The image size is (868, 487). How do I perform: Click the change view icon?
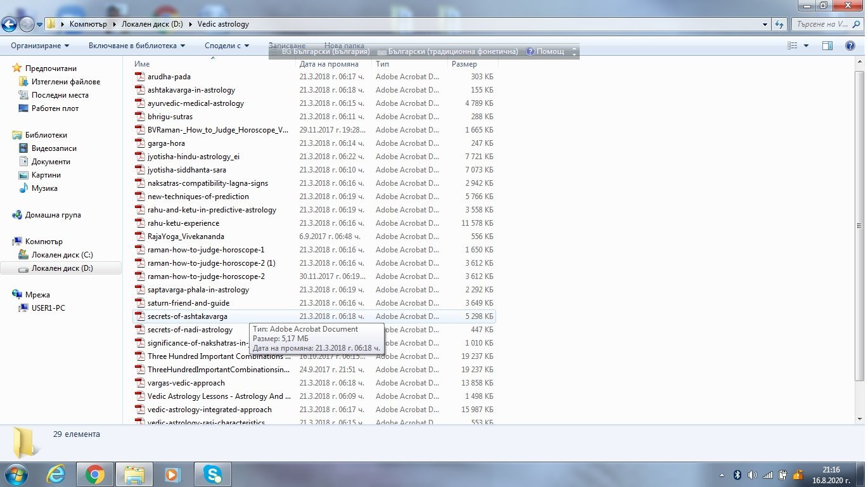792,46
